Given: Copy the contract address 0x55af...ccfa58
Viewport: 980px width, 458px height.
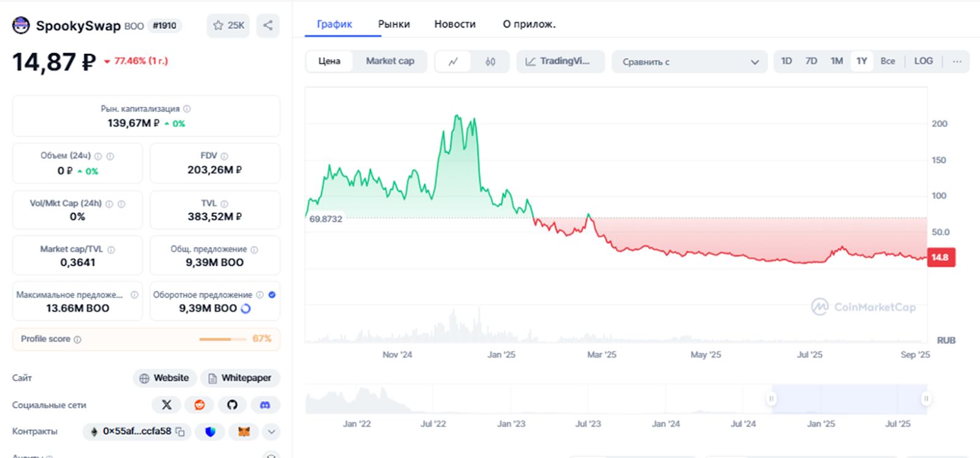Looking at the screenshot, I should pos(180,432).
